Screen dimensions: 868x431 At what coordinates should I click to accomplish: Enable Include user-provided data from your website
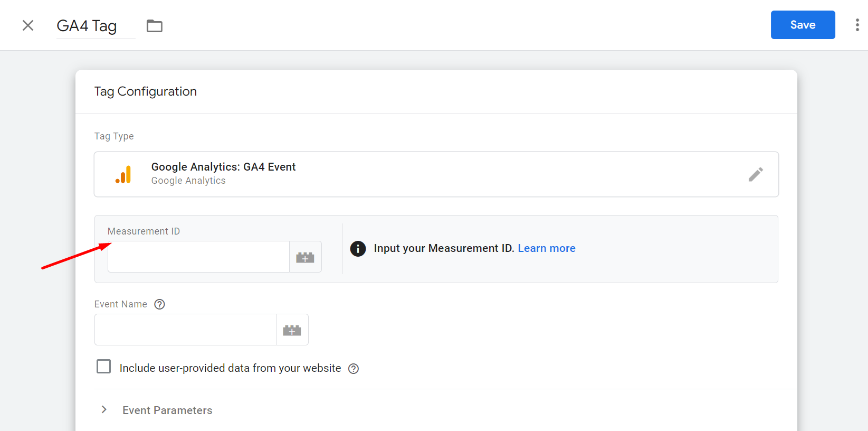click(x=104, y=367)
